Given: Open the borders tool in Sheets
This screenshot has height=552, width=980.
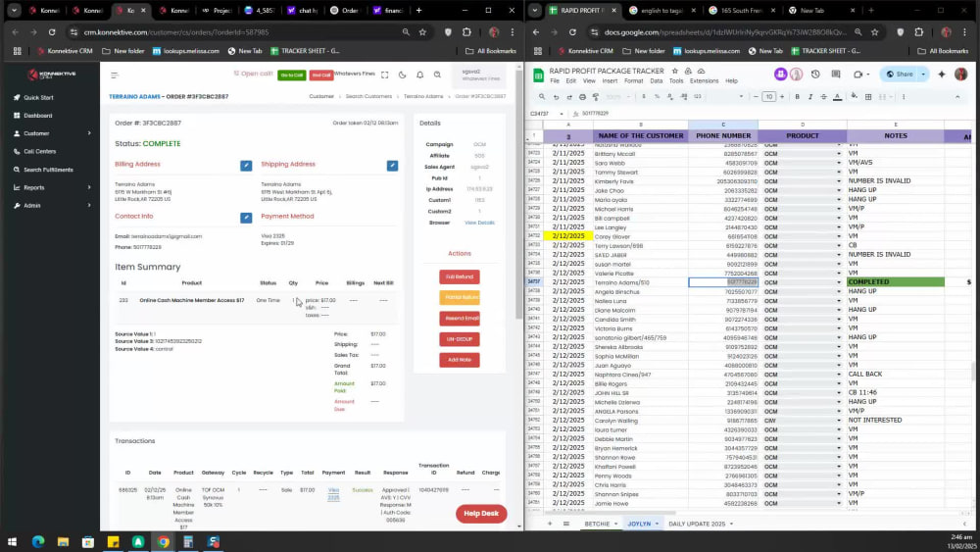Looking at the screenshot, I should click(868, 97).
